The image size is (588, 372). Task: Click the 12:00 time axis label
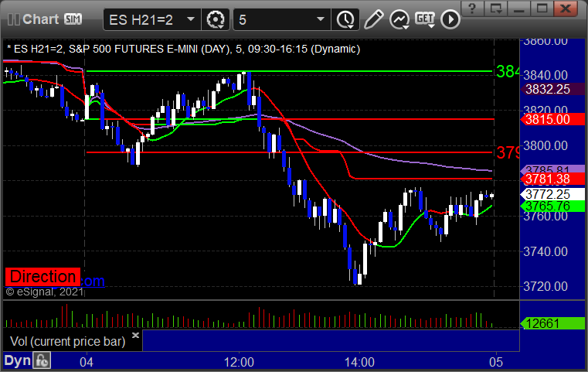click(x=239, y=362)
